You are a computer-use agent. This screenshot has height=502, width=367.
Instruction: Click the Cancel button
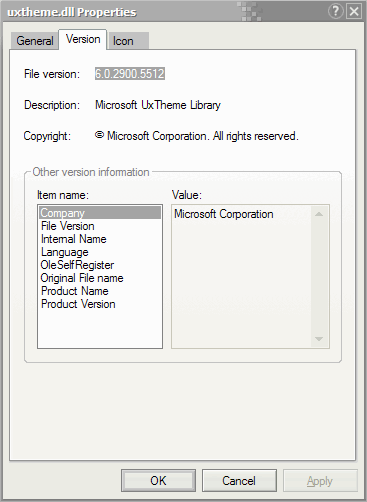[x=239, y=481]
